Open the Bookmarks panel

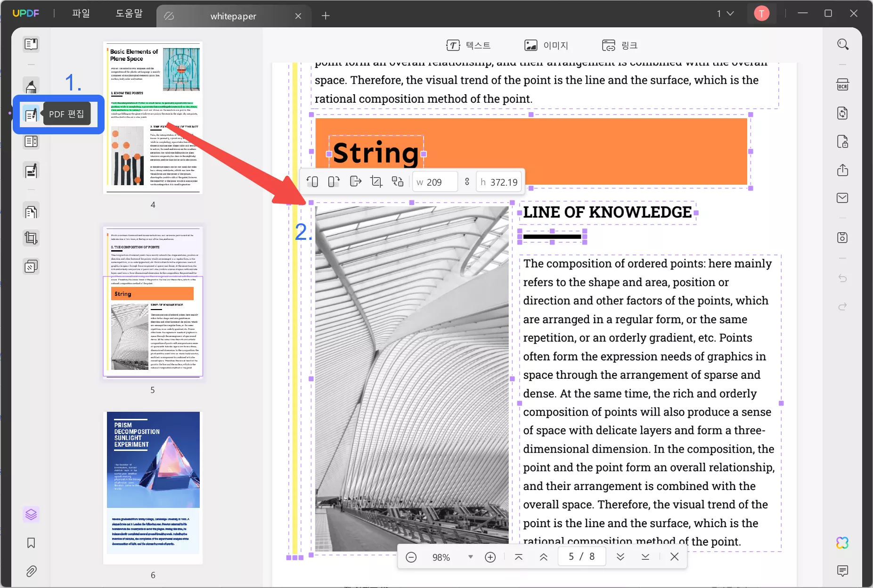[x=31, y=543]
